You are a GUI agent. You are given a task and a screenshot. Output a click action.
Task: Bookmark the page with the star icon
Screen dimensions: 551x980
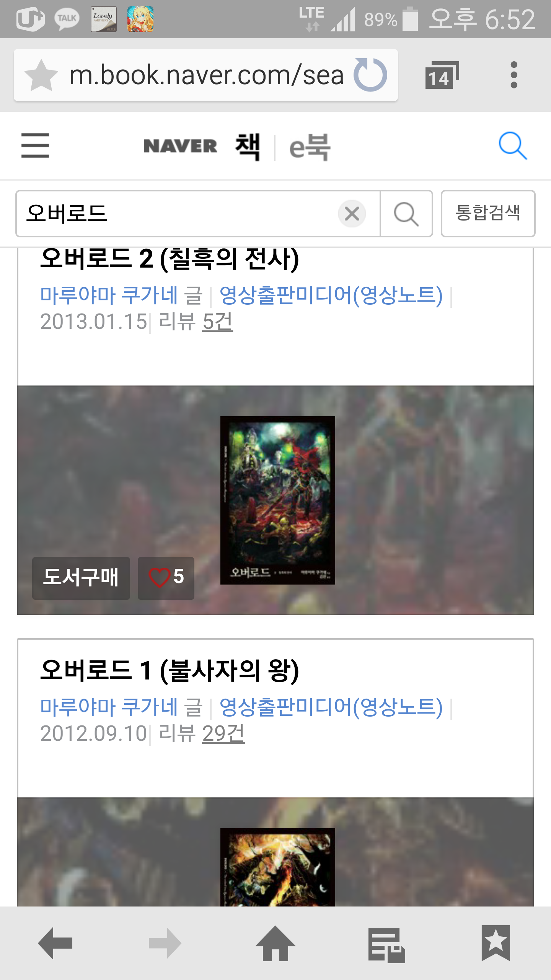[41, 75]
